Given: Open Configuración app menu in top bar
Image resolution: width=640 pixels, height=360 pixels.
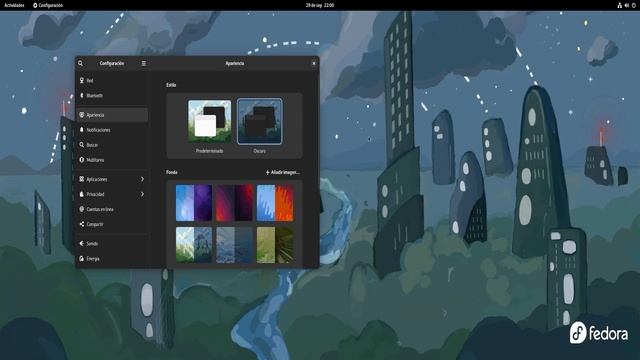Looking at the screenshot, I should tap(48, 5).
